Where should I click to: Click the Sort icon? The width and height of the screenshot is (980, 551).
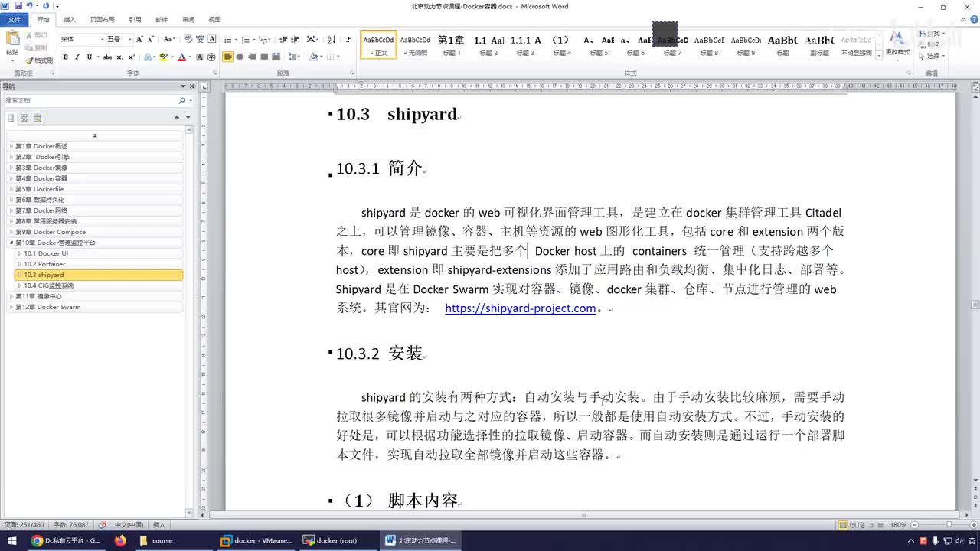click(x=332, y=39)
